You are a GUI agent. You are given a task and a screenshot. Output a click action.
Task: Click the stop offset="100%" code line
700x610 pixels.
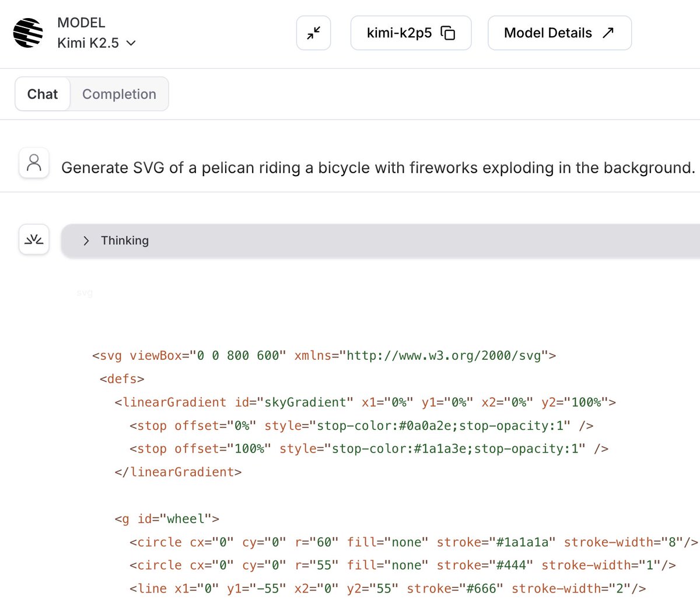point(369,449)
